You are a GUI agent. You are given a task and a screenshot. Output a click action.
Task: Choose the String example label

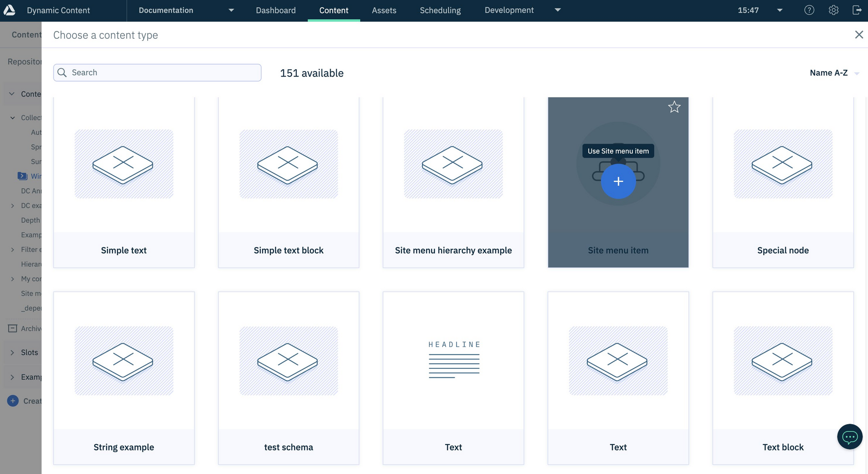(x=124, y=447)
